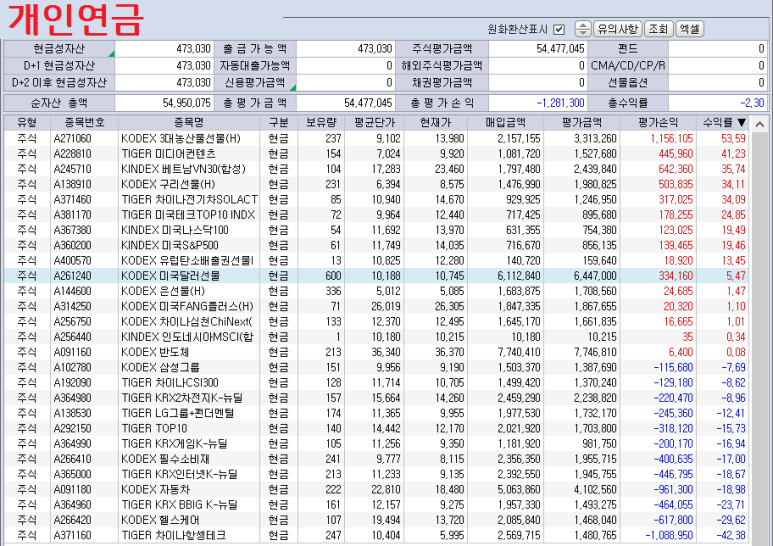Sort by the 종목번호 column header

(84, 122)
